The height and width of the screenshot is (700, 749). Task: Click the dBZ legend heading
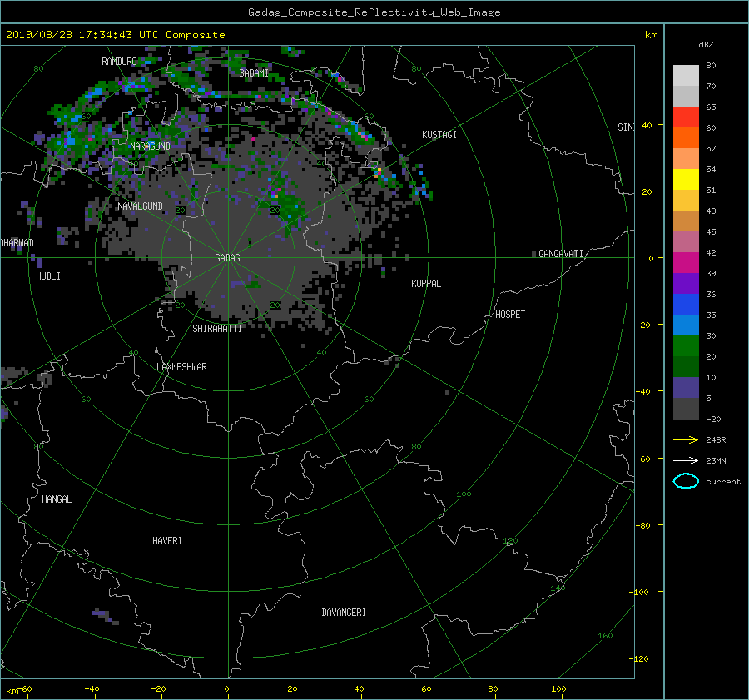pyautogui.click(x=706, y=45)
